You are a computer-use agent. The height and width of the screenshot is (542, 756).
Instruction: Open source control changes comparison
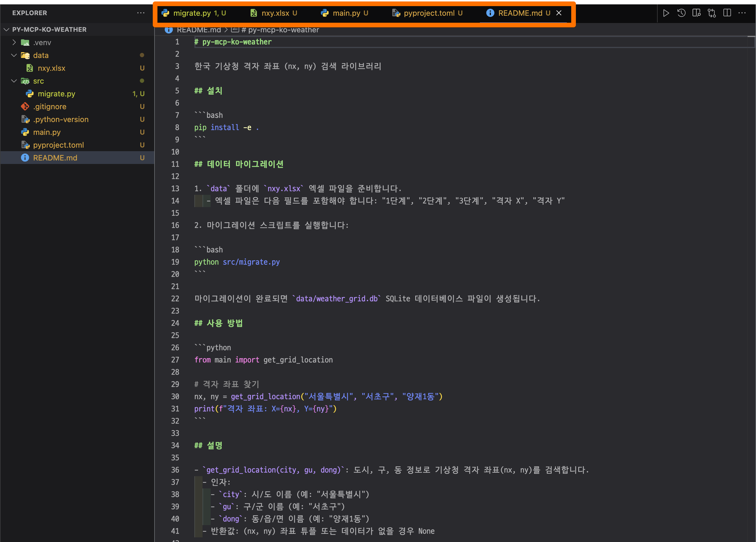tap(711, 13)
